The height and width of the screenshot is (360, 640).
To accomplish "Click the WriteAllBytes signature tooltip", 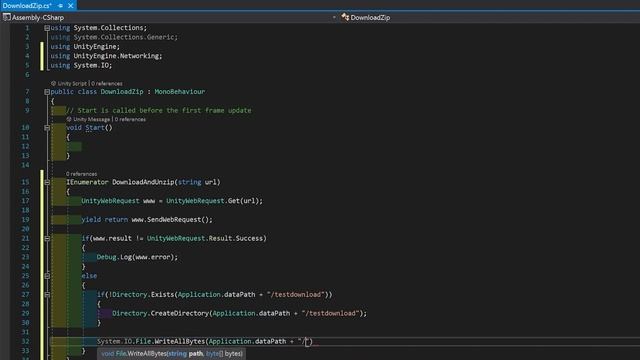I will [171, 354].
